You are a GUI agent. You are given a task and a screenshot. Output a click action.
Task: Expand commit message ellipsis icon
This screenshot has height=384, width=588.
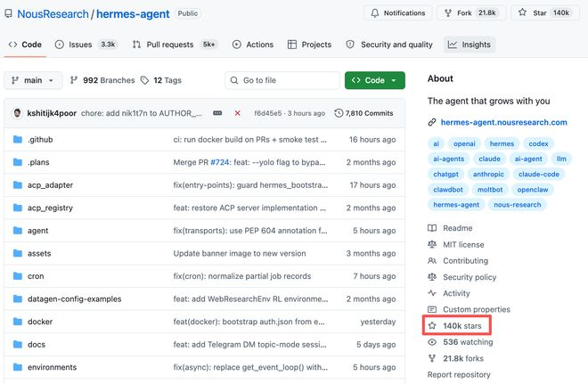click(x=217, y=113)
